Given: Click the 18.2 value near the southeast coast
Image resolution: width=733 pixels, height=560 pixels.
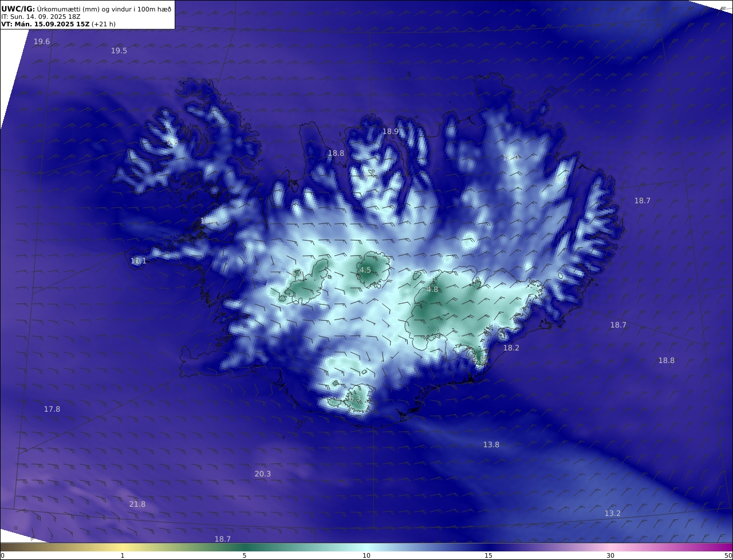Looking at the screenshot, I should click(x=511, y=348).
